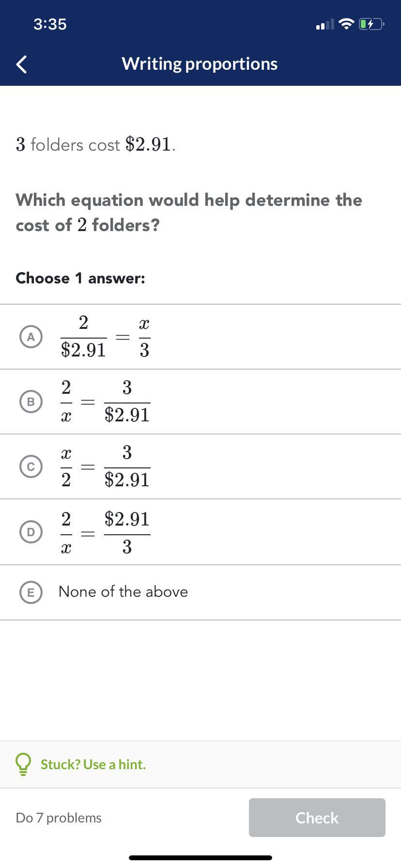Tap the 'Do 7 problems' progress text

59,818
